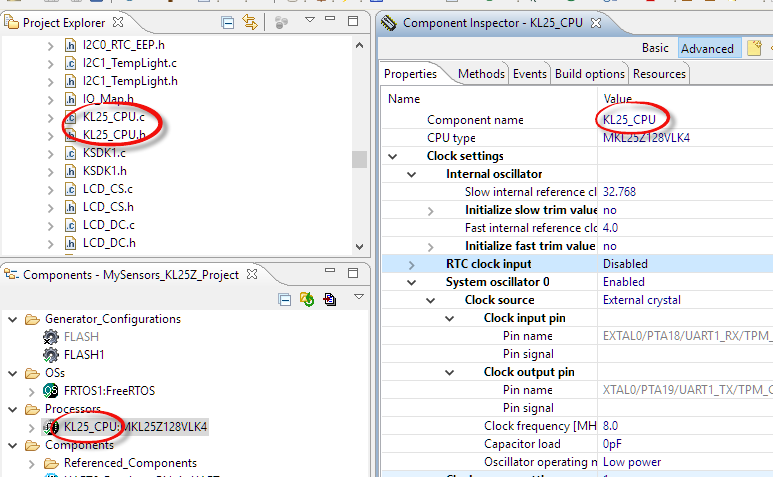This screenshot has height=477, width=773.
Task: Expand RTC clock input row
Action: click(x=412, y=265)
